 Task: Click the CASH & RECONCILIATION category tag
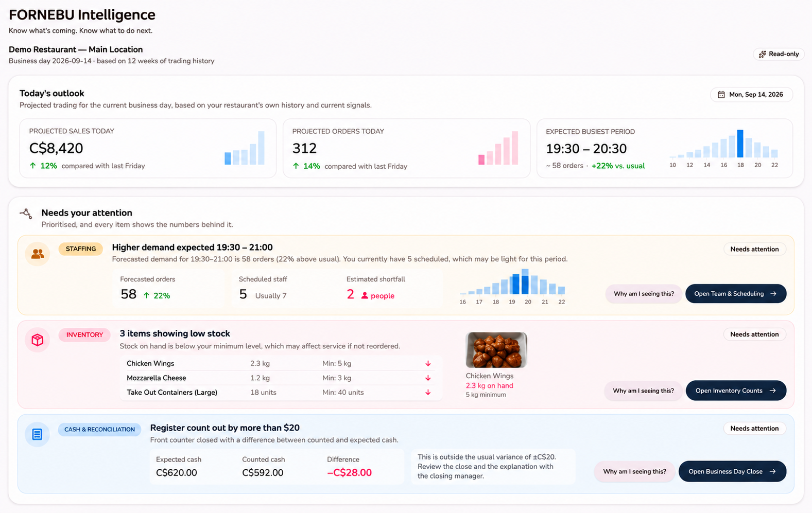tap(99, 430)
